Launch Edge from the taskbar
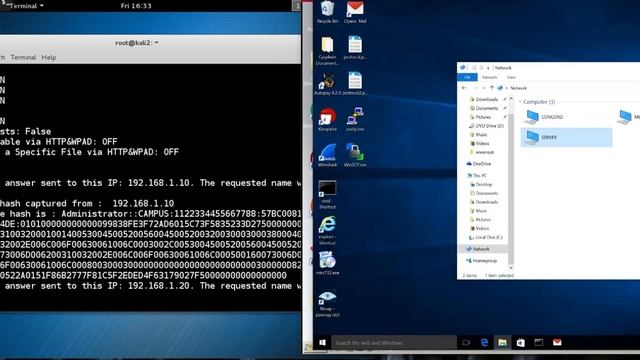This screenshot has height=360, width=640. tap(484, 342)
